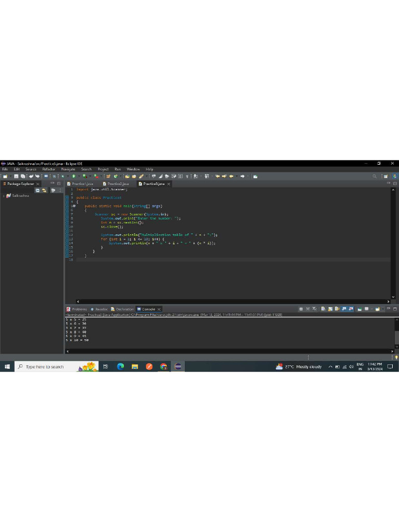
Task: Open the Source menu
Action: coord(31,169)
